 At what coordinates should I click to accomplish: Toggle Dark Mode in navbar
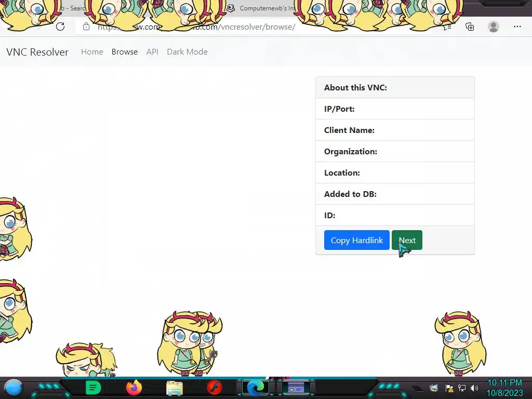coord(187,52)
